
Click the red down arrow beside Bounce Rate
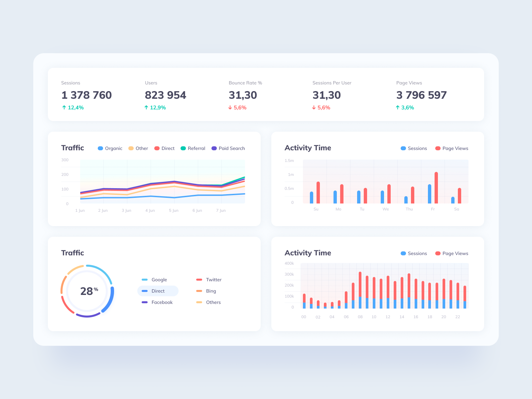pos(230,107)
